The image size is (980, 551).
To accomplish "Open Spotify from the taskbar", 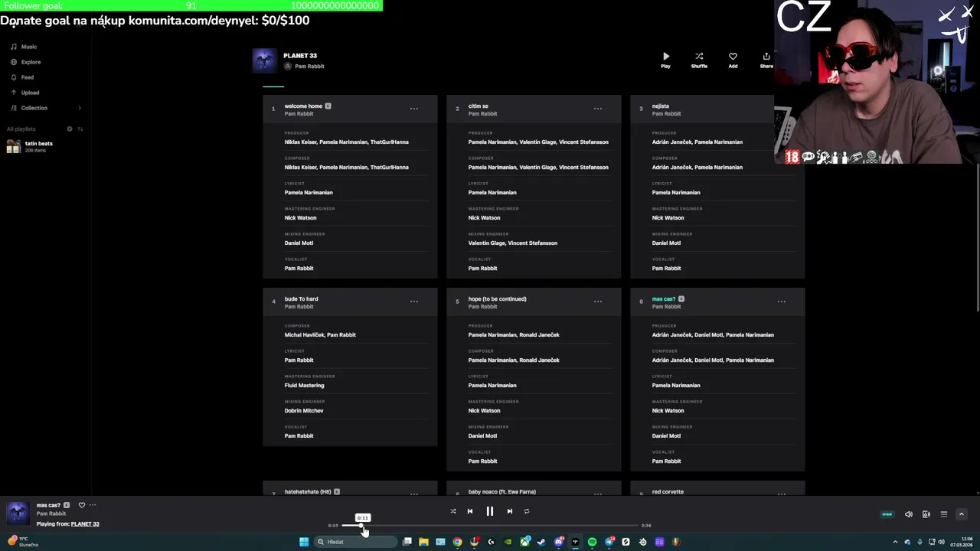I will (x=592, y=542).
